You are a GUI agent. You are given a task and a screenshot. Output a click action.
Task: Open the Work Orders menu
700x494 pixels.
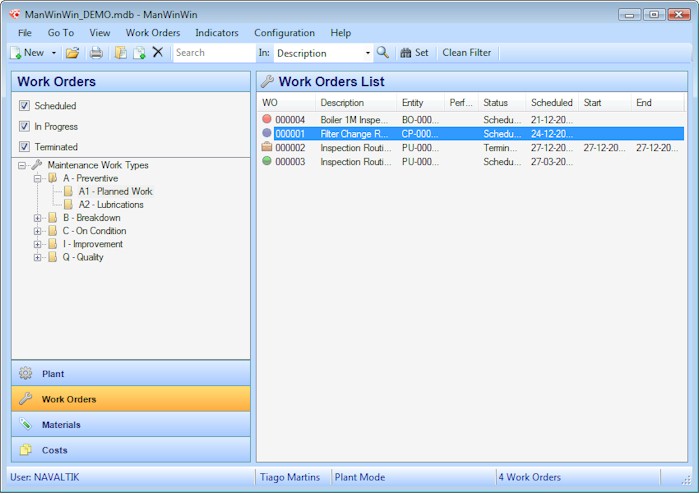tap(153, 33)
